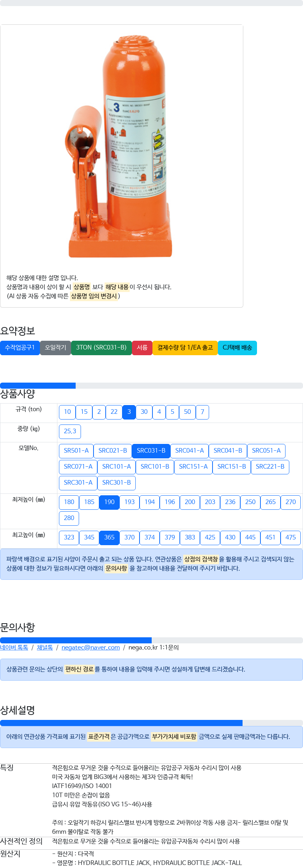The height and width of the screenshot is (868, 303).
Task: Select minimum height 190 option
Action: pos(109,502)
